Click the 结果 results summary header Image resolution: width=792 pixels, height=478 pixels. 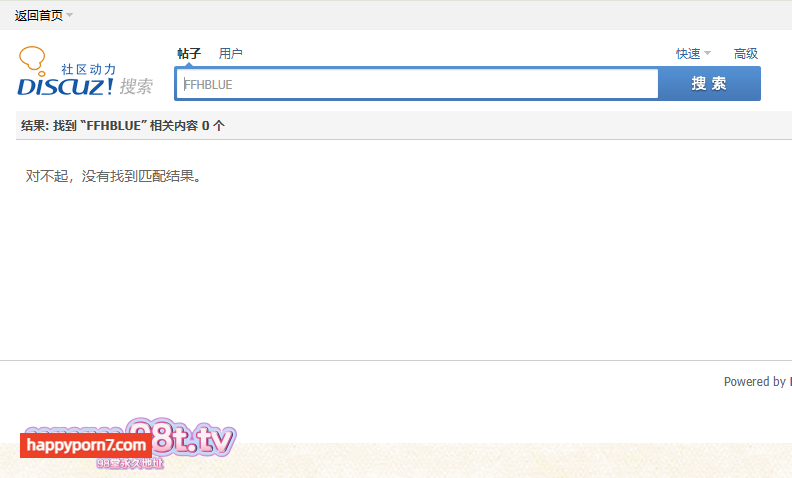123,125
